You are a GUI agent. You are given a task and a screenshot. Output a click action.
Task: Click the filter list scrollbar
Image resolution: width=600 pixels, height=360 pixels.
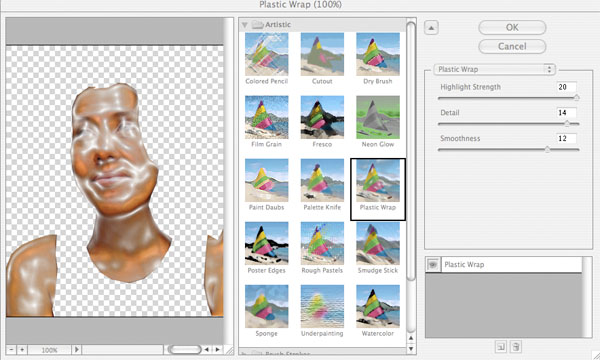pos(411,152)
